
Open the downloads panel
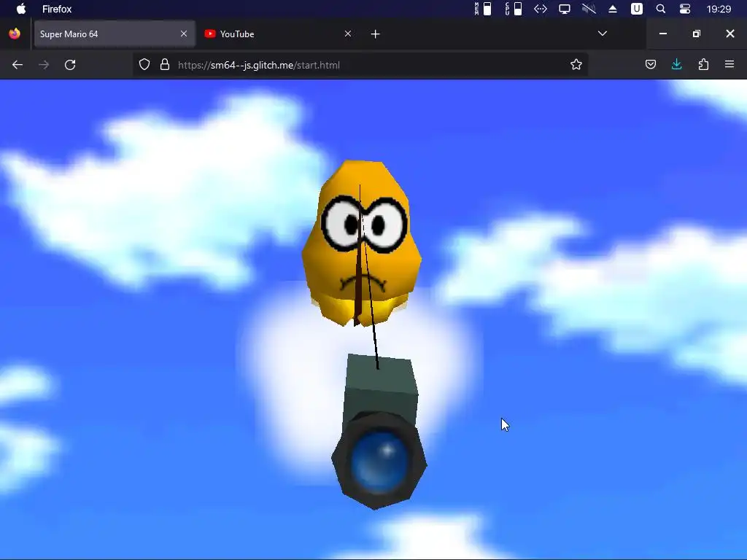tap(676, 64)
